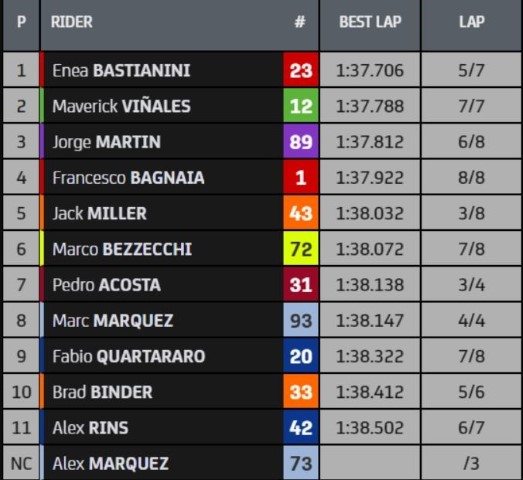
Task: Click the yellow number 72 badge
Action: tap(301, 249)
